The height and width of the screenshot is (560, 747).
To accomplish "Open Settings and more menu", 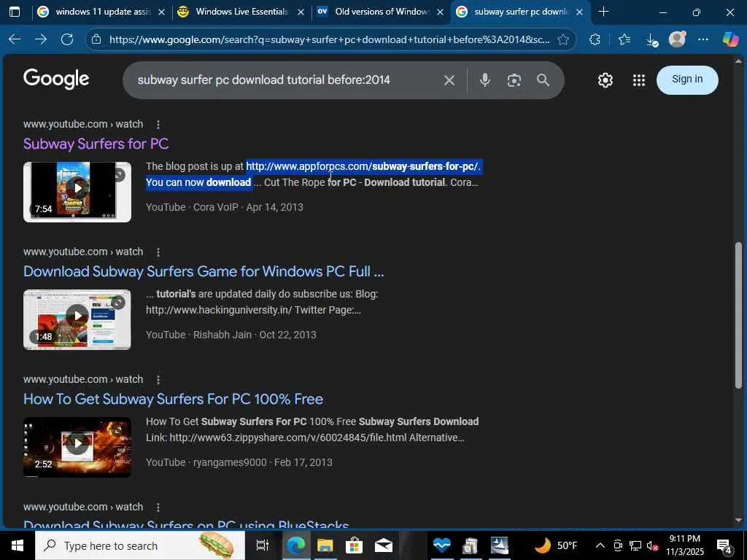I will [703, 39].
